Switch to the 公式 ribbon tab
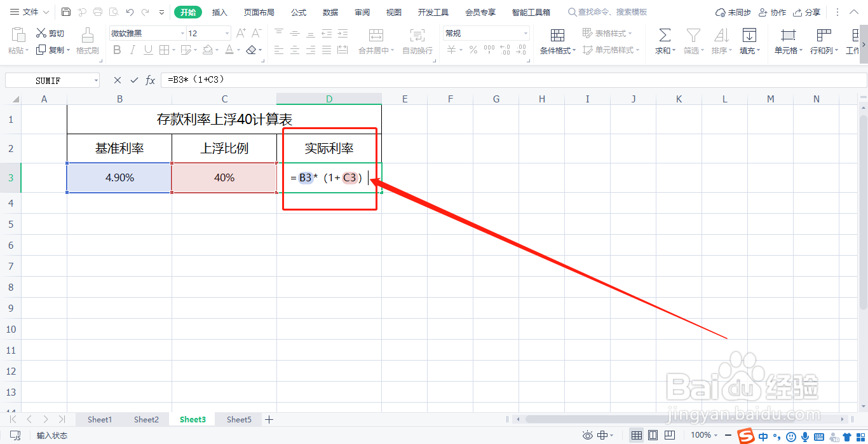Screen dimensions: 868x444 (298, 11)
